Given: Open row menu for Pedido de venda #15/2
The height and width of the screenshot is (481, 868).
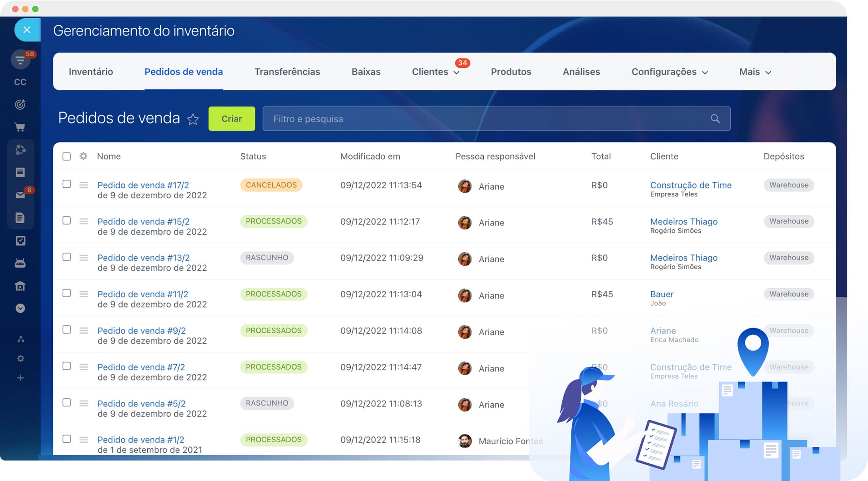Looking at the screenshot, I should 84,221.
